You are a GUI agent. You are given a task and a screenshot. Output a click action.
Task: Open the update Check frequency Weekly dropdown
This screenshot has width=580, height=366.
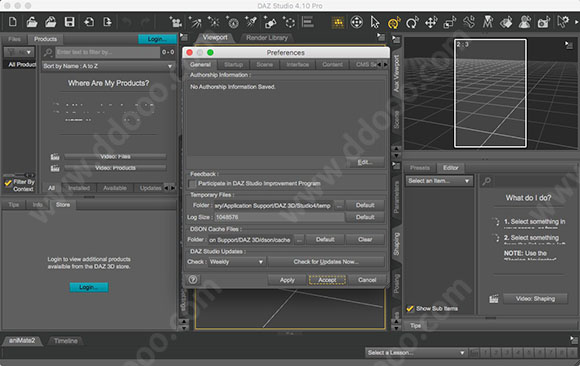(x=236, y=262)
